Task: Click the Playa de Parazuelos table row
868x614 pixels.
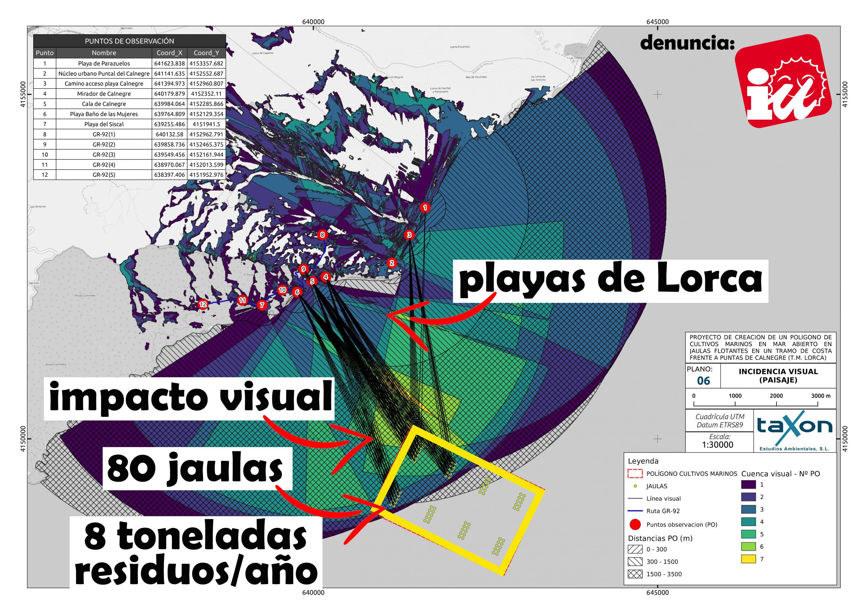Action: click(x=104, y=63)
